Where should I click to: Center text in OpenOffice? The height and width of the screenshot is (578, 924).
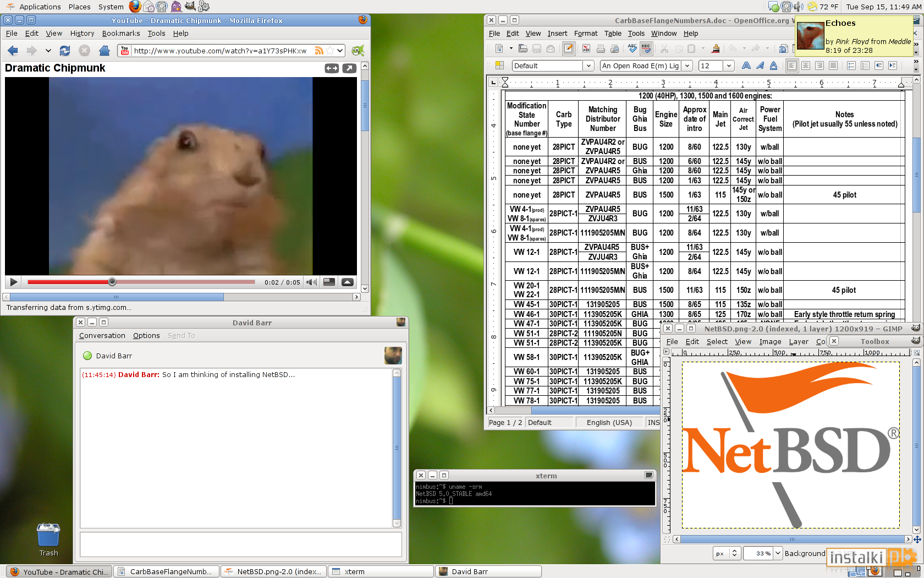point(806,66)
